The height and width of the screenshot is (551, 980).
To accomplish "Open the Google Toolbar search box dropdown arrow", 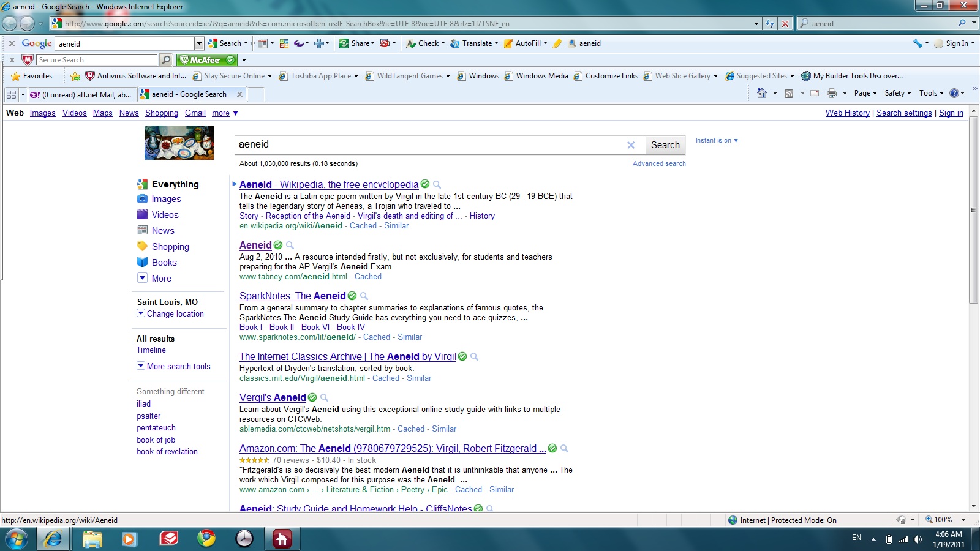I will 199,43.
